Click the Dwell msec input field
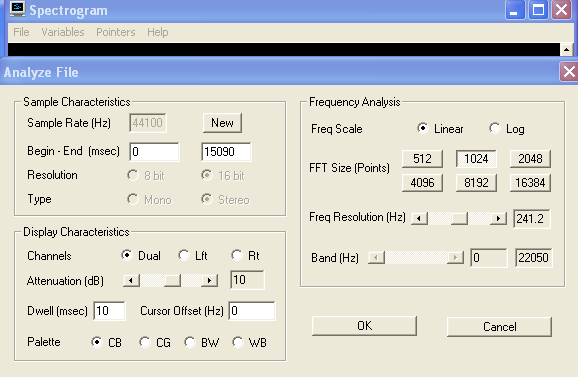The height and width of the screenshot is (377, 578). (x=109, y=311)
